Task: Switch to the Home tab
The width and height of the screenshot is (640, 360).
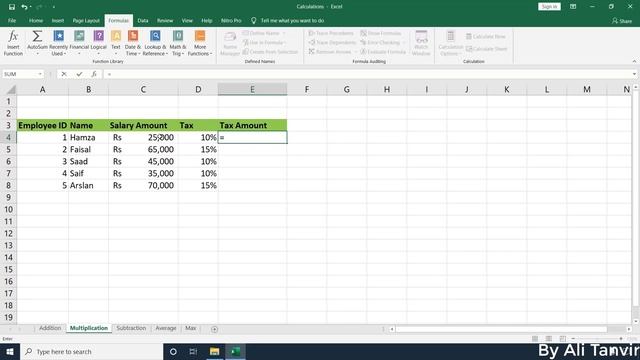Action: click(36, 20)
